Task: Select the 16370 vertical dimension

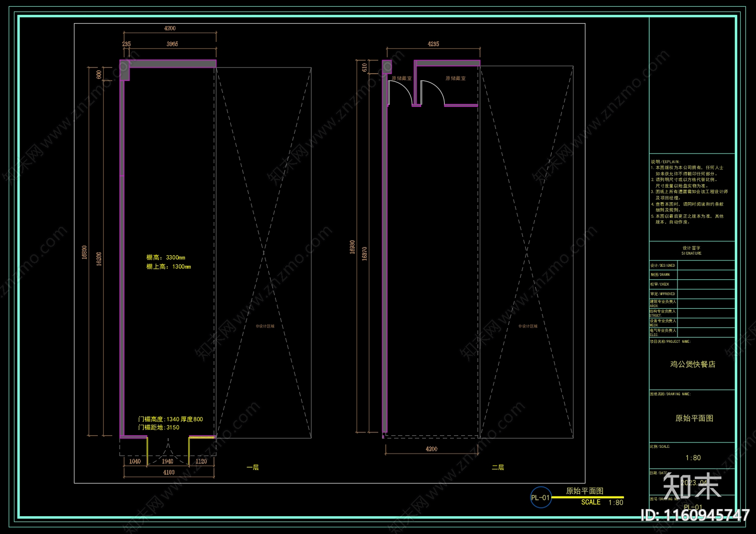Action: pyautogui.click(x=364, y=254)
